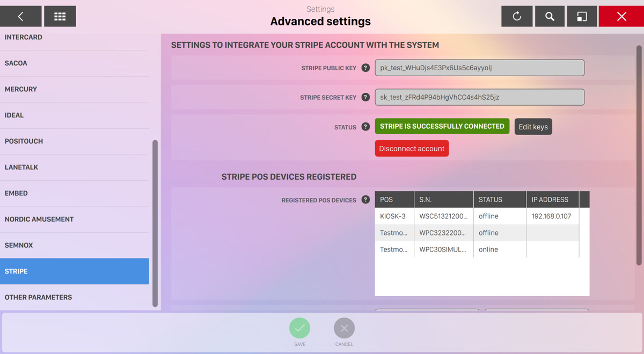This screenshot has height=354, width=644.
Task: Click the Stripe public key field
Action: [x=479, y=68]
